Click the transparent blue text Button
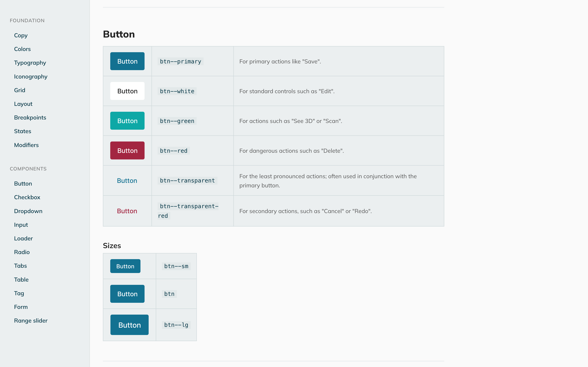 coord(127,181)
